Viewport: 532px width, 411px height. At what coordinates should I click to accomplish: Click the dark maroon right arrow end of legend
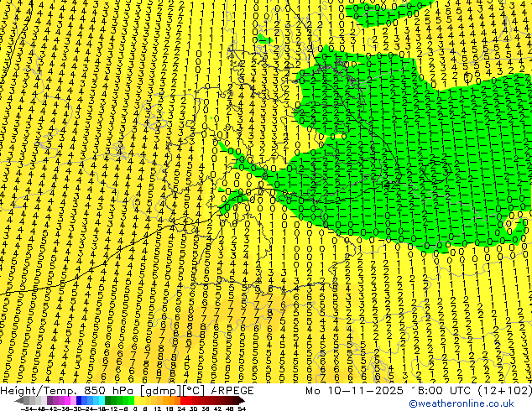[x=242, y=401]
